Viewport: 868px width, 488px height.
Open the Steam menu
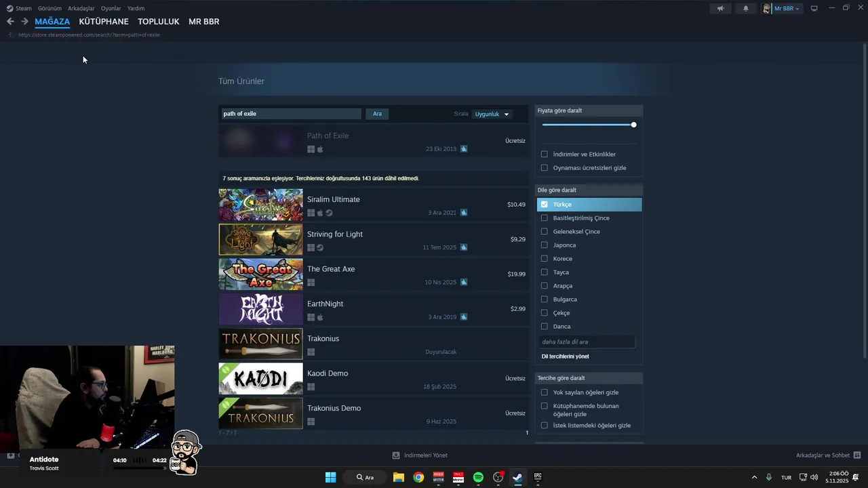pyautogui.click(x=24, y=8)
